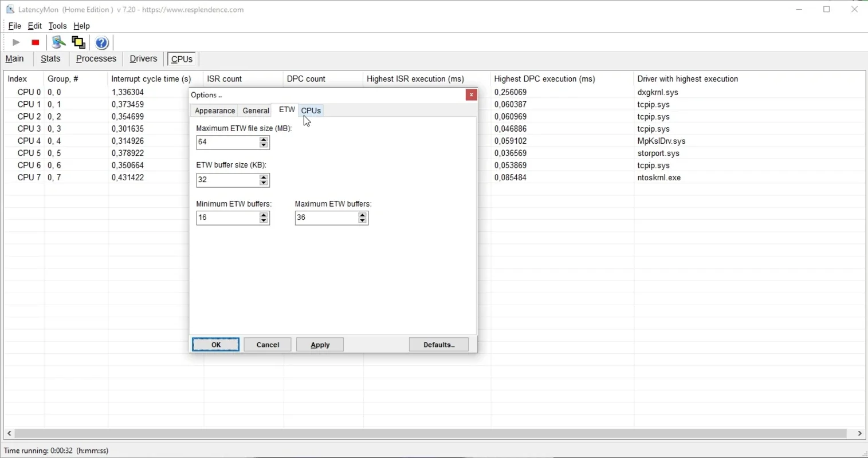Click MpKslDrv.sys driver cell
Viewport: 868px width, 458px height.
click(x=661, y=141)
